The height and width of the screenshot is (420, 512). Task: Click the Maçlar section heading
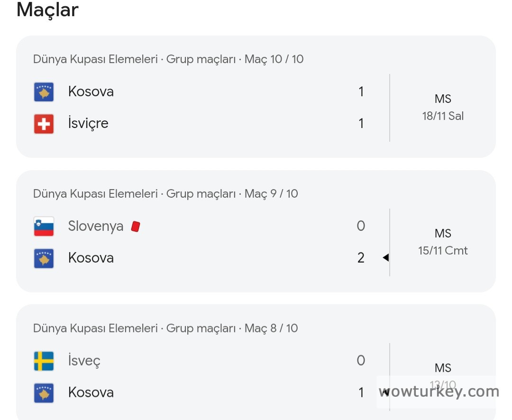pyautogui.click(x=47, y=9)
